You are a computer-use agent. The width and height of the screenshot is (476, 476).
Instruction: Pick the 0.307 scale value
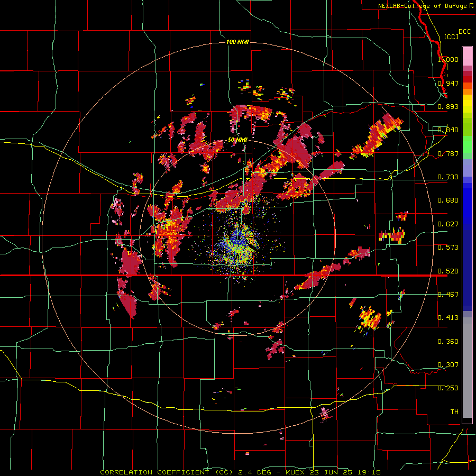[x=448, y=365]
